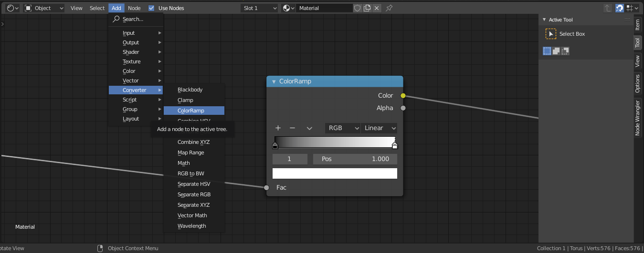The width and height of the screenshot is (644, 253).
Task: Add a Clamp node
Action: point(194,100)
